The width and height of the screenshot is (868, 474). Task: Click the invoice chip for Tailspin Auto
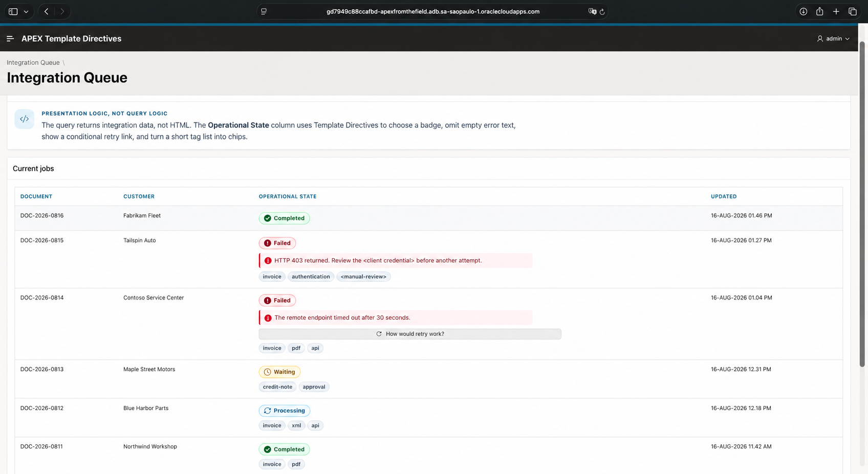(272, 277)
